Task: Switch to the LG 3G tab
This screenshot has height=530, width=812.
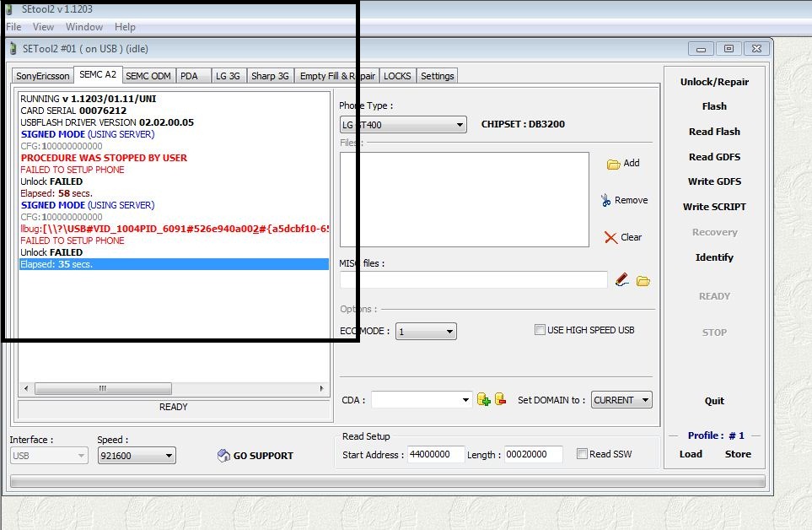Action: tap(228, 76)
